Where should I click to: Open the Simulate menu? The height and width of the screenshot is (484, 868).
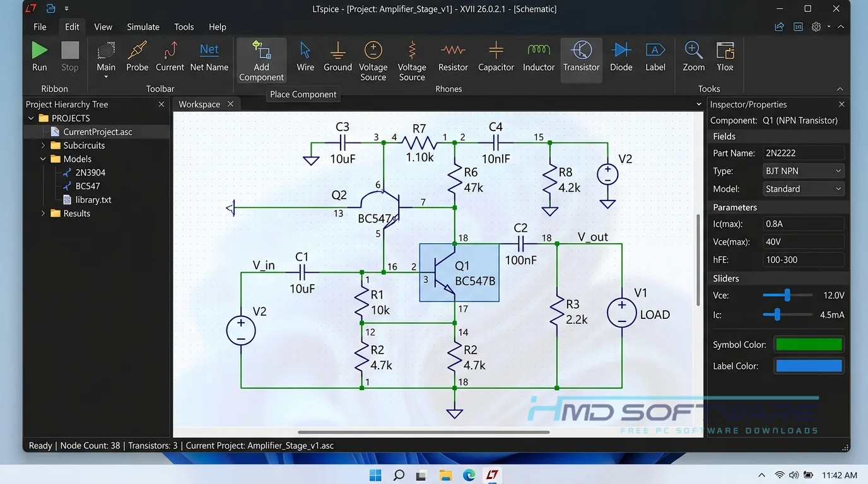143,26
